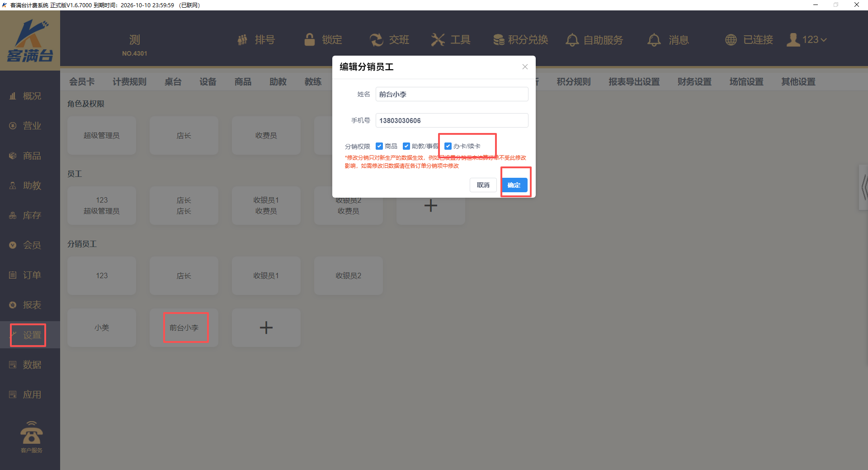
Task: Open points exchange (积分兑换) coins icon
Action: point(499,40)
